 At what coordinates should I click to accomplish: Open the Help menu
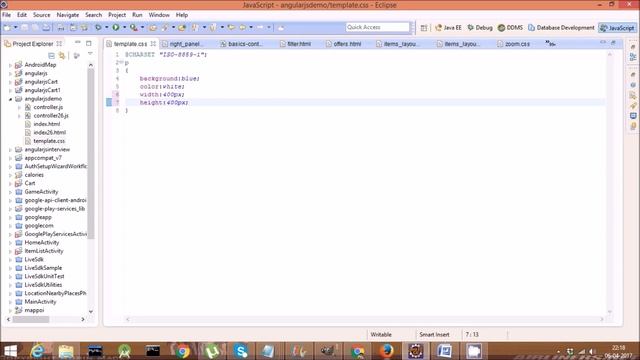182,15
